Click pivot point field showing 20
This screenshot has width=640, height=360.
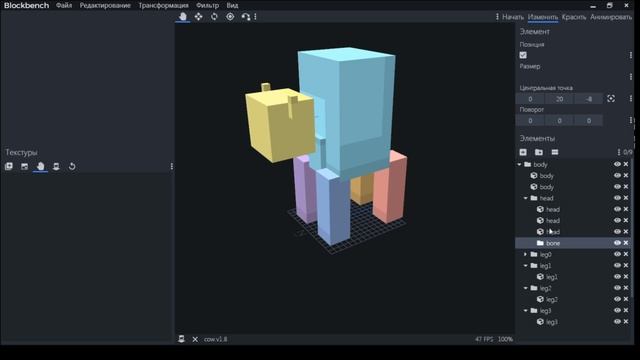[x=559, y=99]
